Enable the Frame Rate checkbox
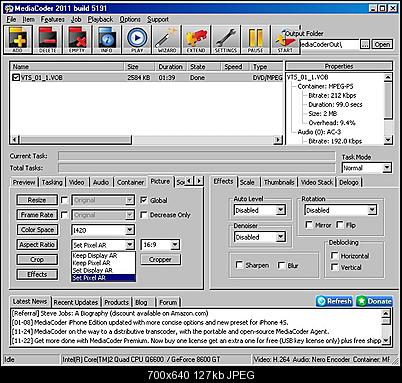 point(64,215)
